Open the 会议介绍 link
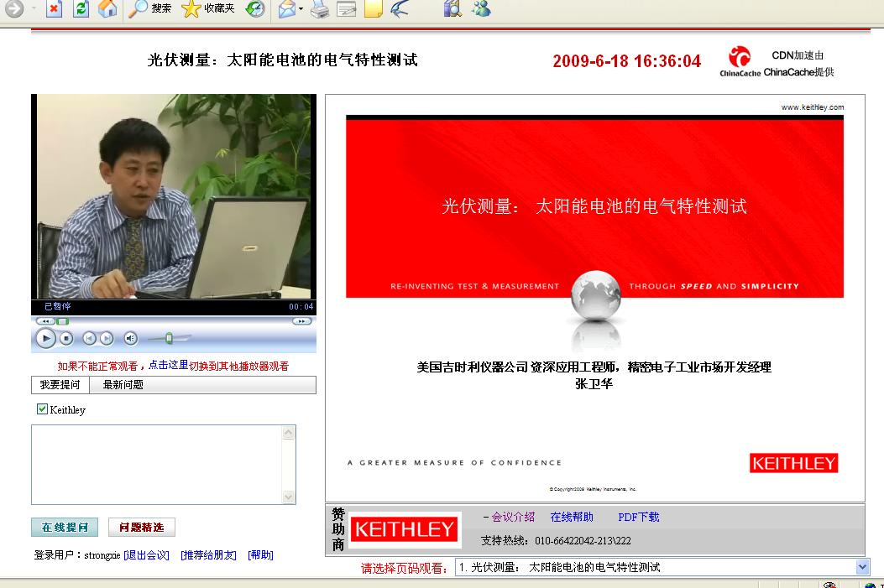The image size is (884, 588). pos(513,517)
